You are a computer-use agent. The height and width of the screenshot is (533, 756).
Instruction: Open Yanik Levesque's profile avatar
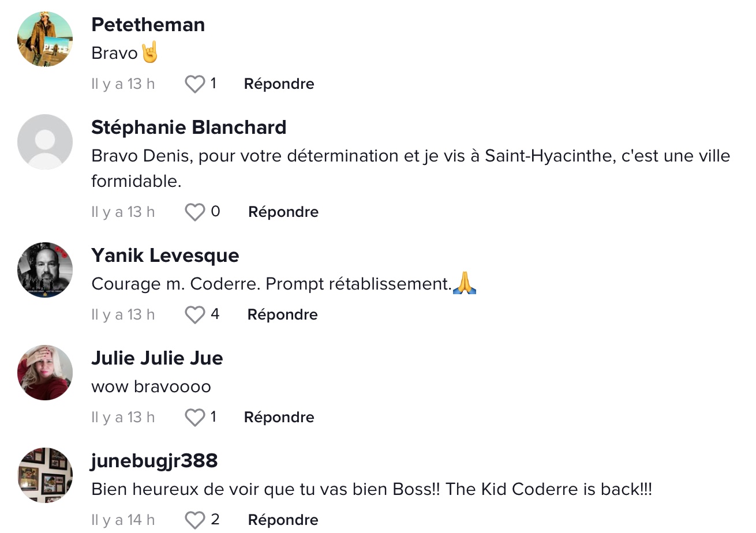click(45, 270)
